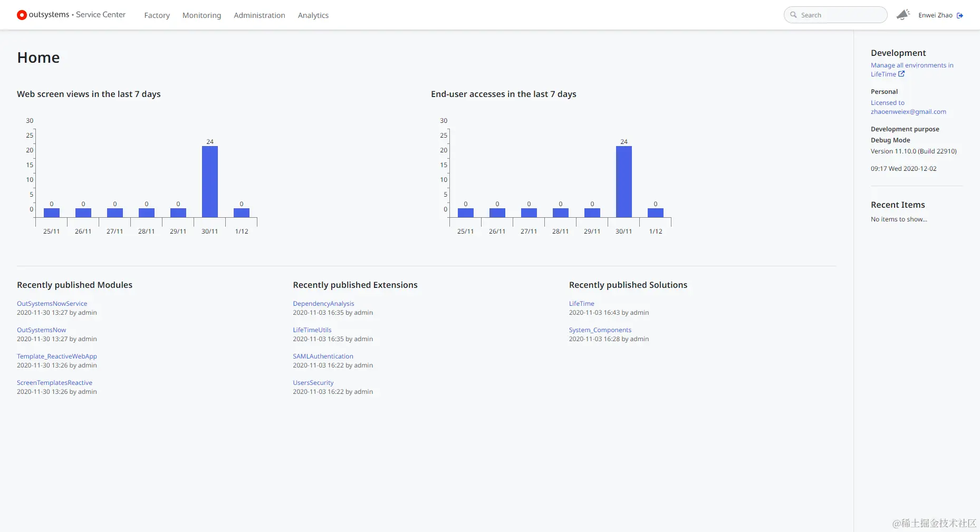
Task: Focus the Search input field
Action: coord(835,15)
